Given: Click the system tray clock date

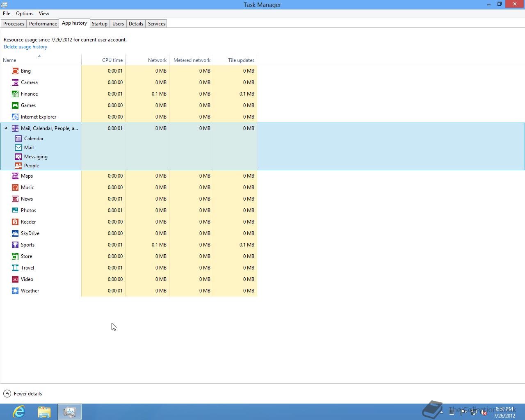Looking at the screenshot, I should coord(504,415).
